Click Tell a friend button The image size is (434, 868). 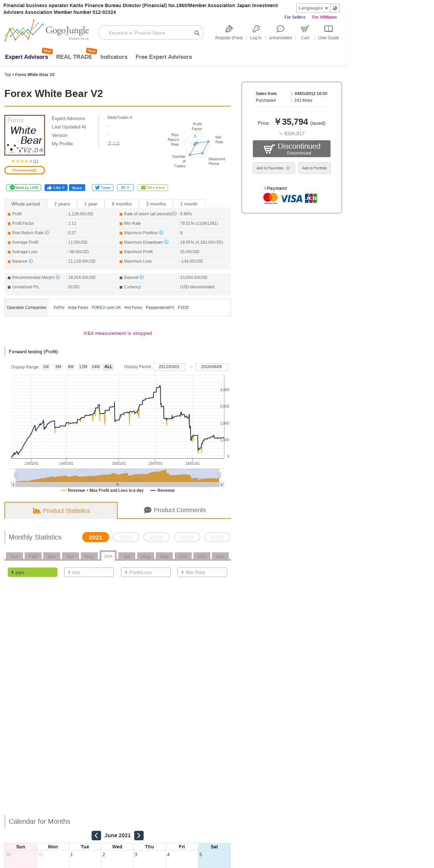coord(152,188)
